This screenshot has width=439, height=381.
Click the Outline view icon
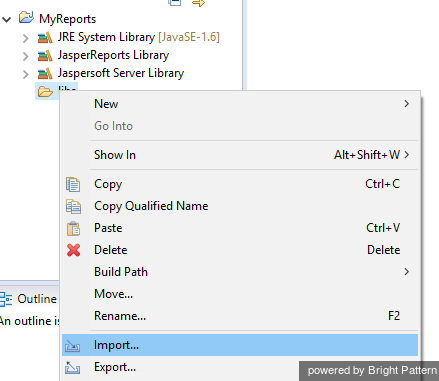[6, 299]
